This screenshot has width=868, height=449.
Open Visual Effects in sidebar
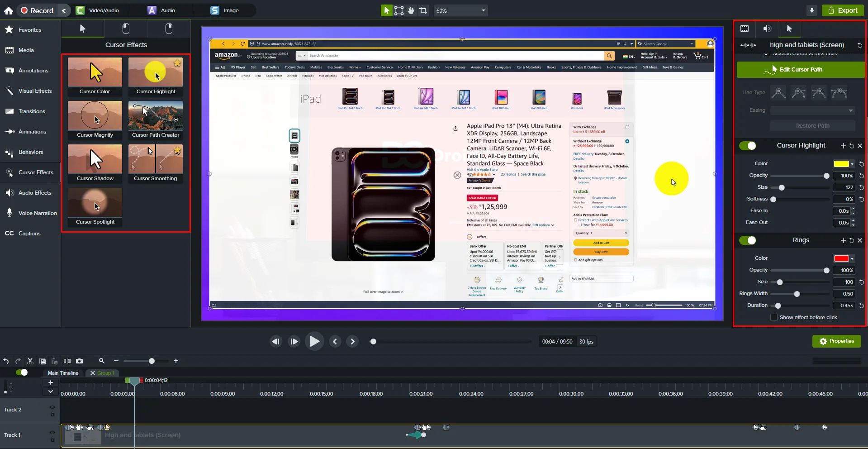(x=35, y=91)
